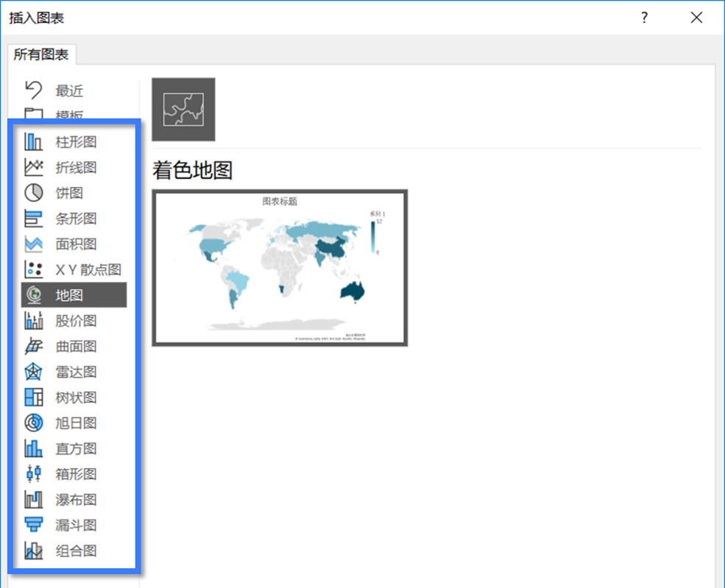
Task: Click the Help question mark button
Action: (x=644, y=18)
